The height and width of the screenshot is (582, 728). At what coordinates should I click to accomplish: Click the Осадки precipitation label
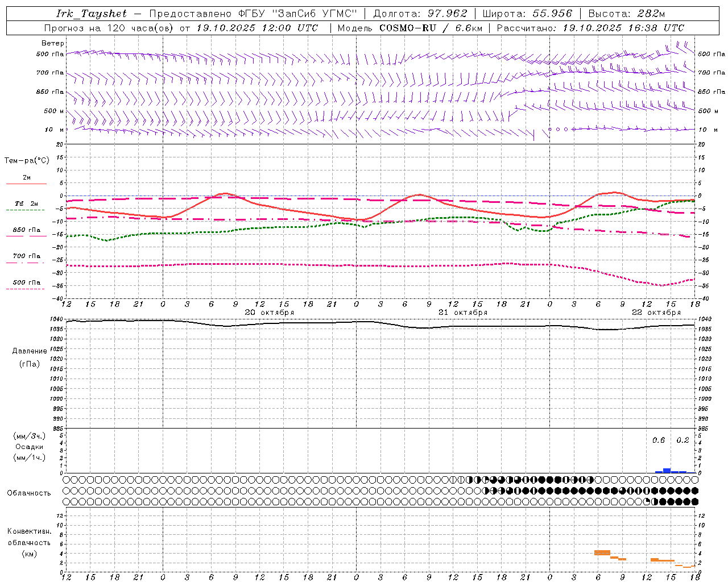(x=30, y=447)
